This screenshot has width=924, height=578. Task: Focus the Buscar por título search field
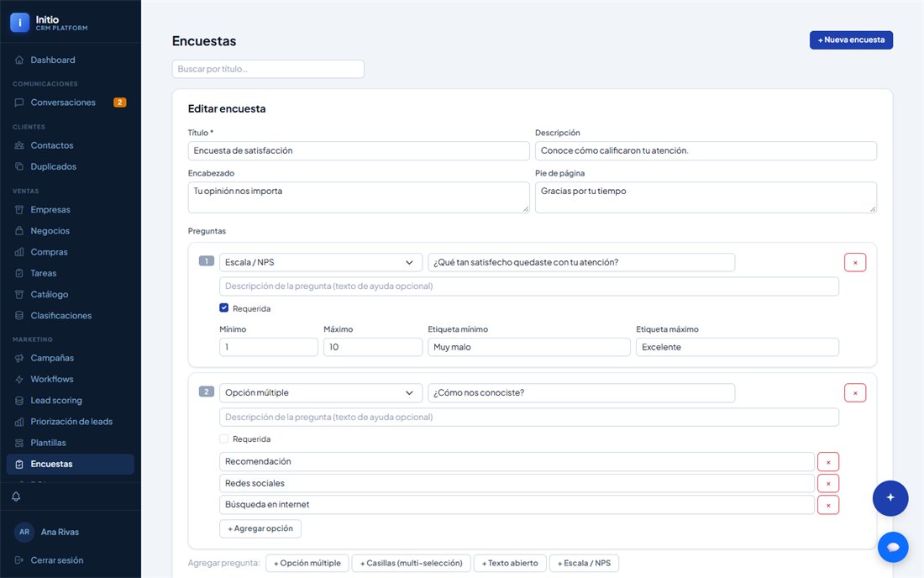click(x=268, y=69)
